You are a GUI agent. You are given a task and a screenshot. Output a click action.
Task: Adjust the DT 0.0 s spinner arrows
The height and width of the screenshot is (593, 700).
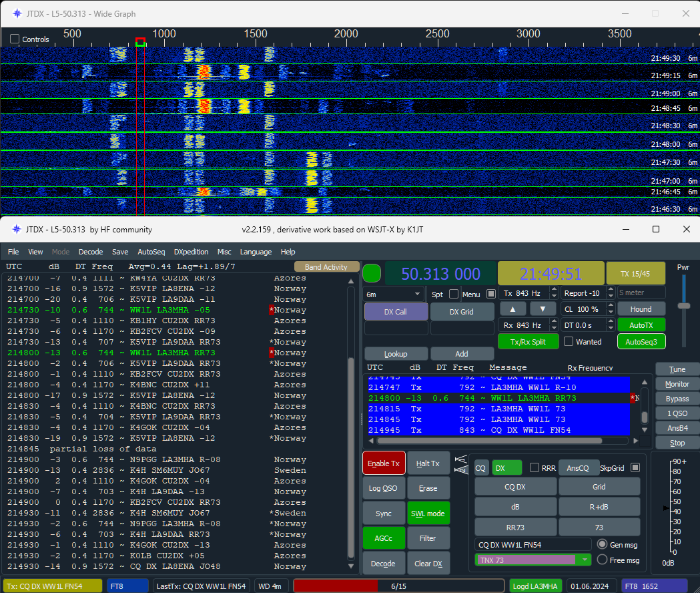tap(611, 325)
